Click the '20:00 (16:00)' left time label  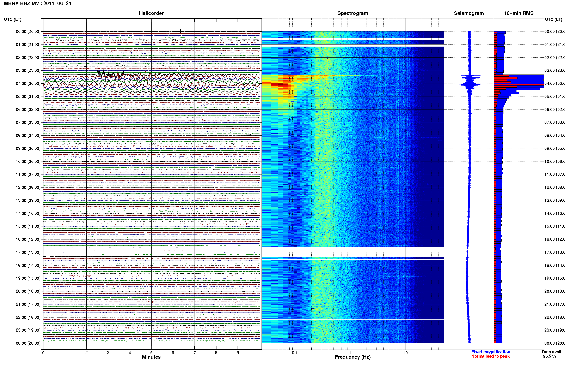coord(28,291)
